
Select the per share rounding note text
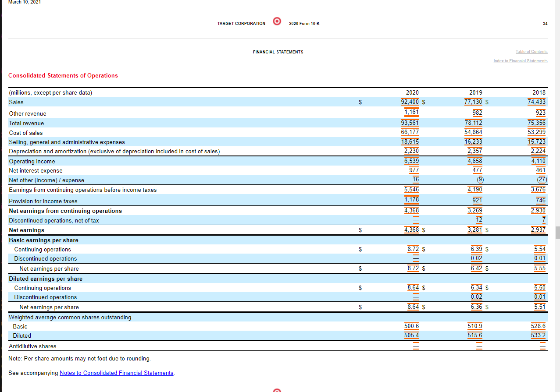[x=79, y=358]
